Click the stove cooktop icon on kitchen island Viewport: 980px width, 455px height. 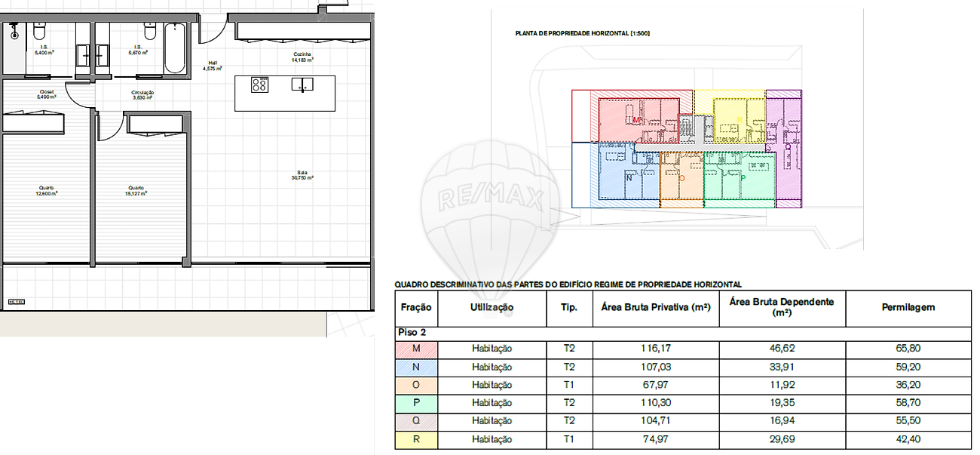click(x=259, y=85)
